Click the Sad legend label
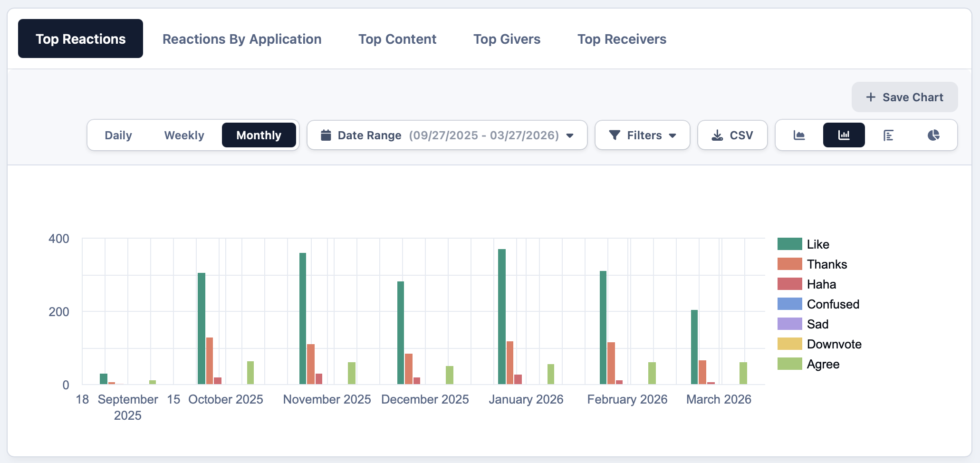This screenshot has width=980, height=463. 817,324
